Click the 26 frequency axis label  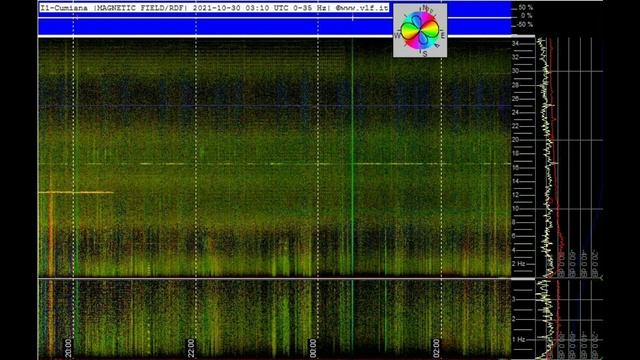point(516,98)
